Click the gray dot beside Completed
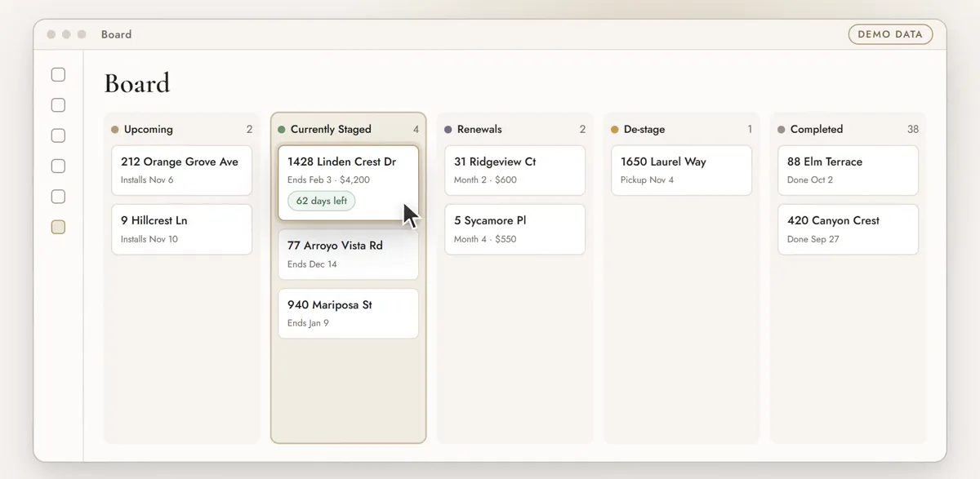 click(x=782, y=130)
